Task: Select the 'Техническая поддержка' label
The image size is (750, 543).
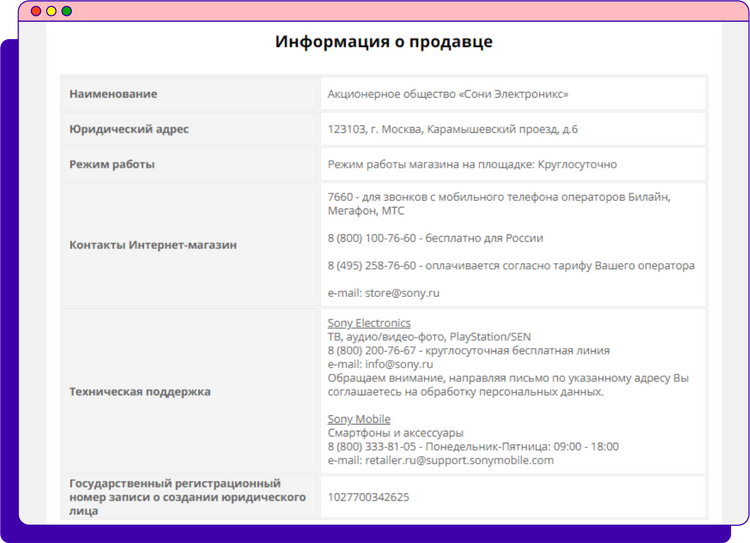Action: tap(140, 392)
